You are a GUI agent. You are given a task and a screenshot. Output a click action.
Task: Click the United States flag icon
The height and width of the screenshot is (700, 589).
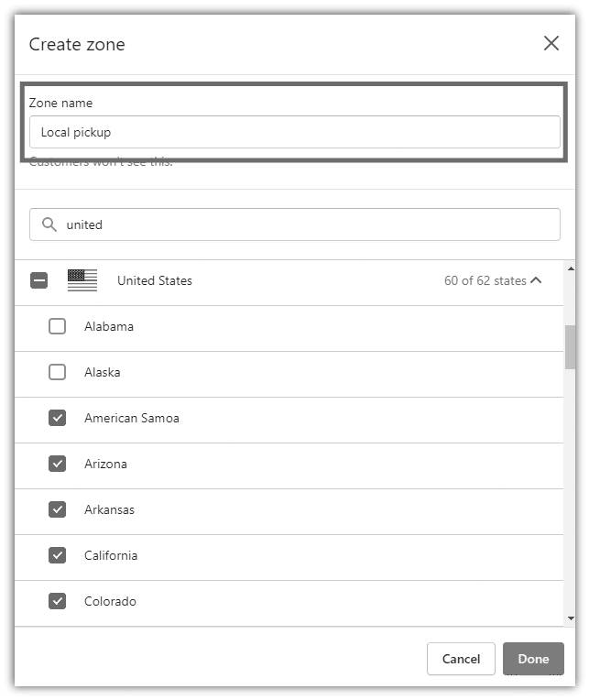82,280
